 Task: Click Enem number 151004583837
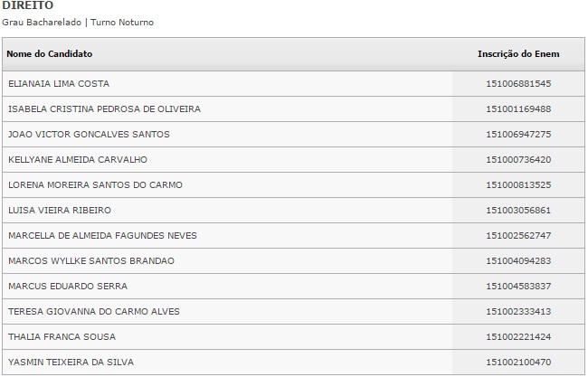(x=518, y=287)
